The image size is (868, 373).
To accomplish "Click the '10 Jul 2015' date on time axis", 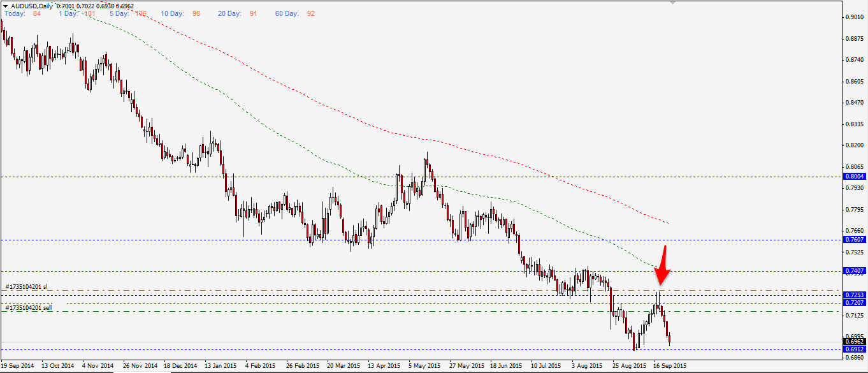I will click(547, 367).
